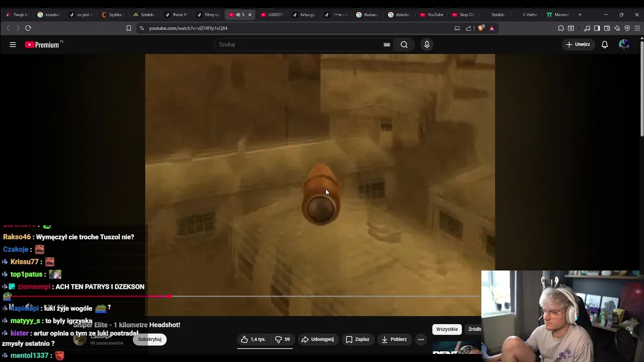Open site settings icon beside URL
This screenshot has height=362, width=644.
click(142, 28)
